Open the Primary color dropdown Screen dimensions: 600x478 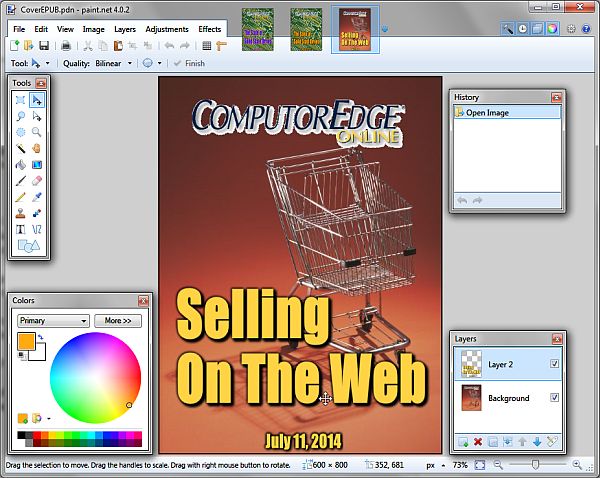(x=53, y=321)
